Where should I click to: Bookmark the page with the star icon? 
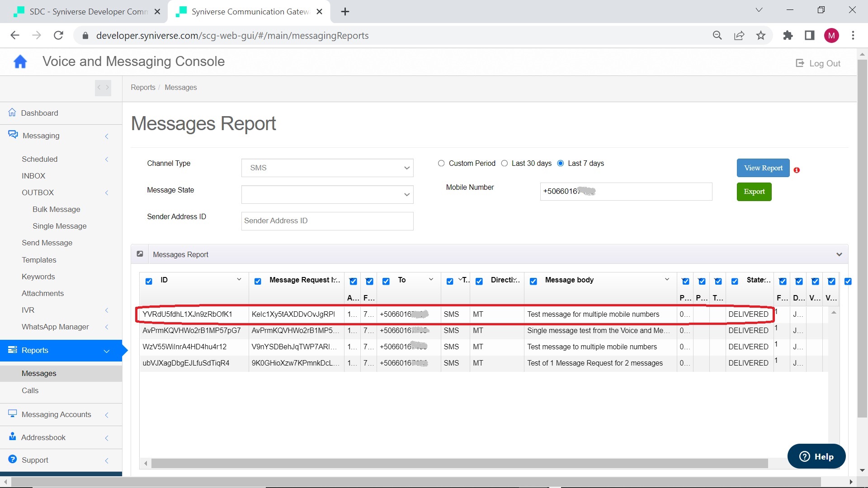point(761,36)
